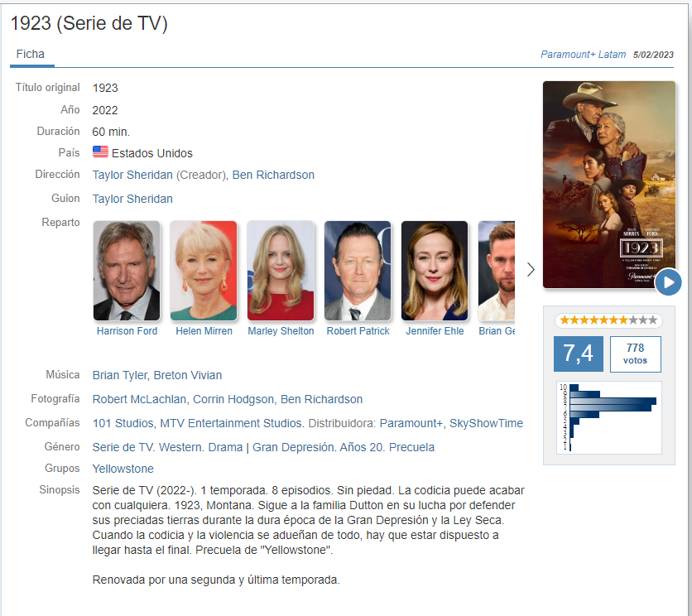Click the Helen Mirren name link

click(204, 331)
